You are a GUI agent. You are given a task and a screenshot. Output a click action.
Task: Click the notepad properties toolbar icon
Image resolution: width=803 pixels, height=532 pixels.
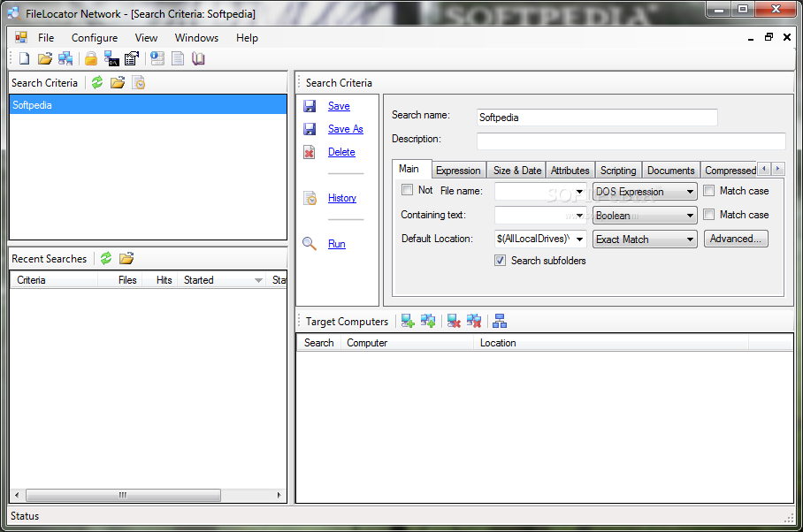point(132,59)
